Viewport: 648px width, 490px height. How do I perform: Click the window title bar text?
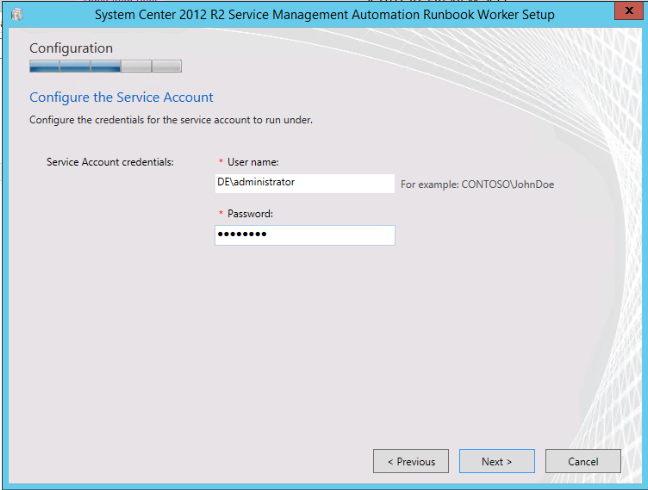tap(324, 14)
